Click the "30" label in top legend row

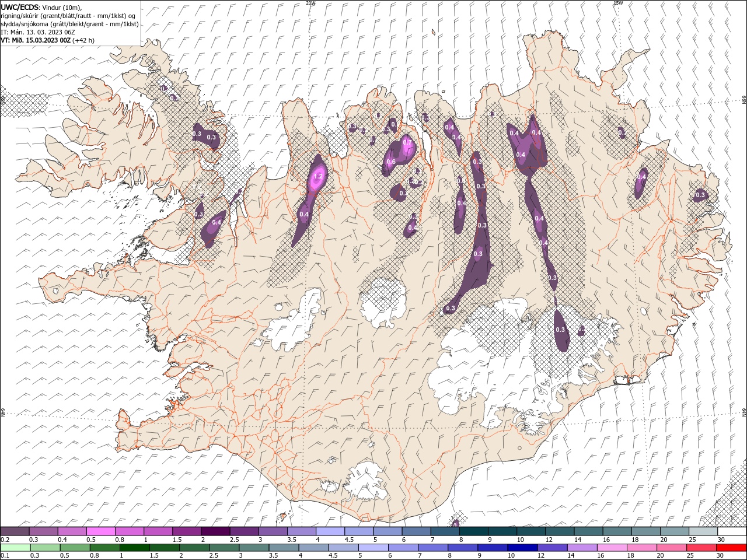721,540
